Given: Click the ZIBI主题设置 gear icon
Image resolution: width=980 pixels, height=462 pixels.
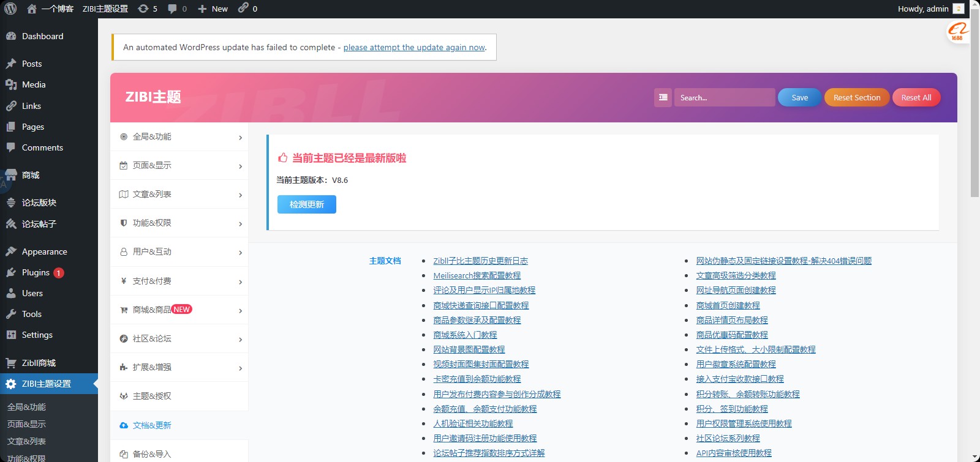Looking at the screenshot, I should [11, 384].
